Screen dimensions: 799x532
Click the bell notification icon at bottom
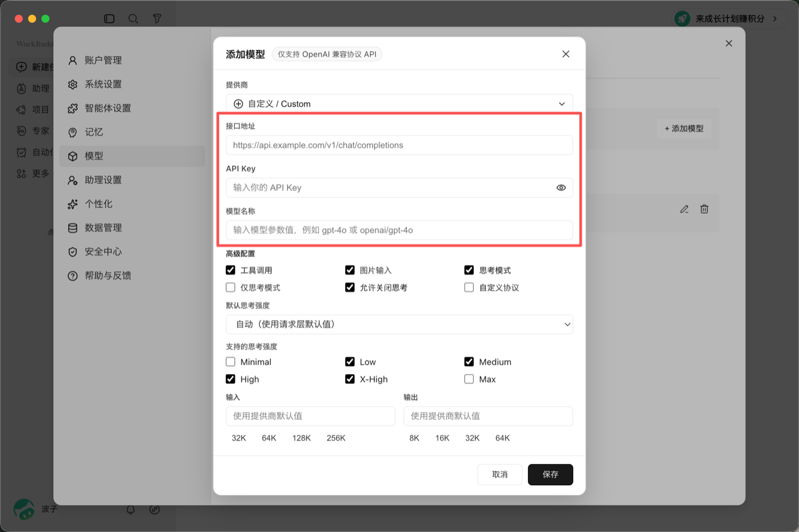click(x=130, y=510)
